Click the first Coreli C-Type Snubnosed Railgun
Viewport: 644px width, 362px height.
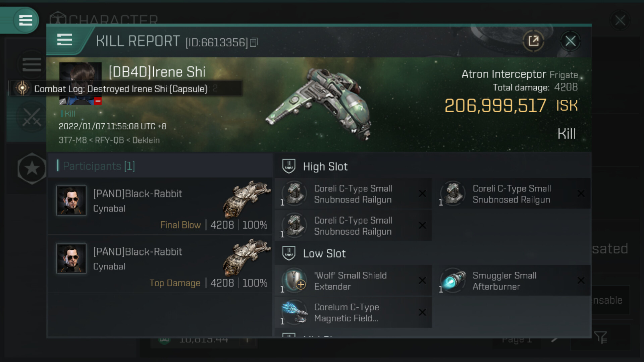pyautogui.click(x=353, y=194)
